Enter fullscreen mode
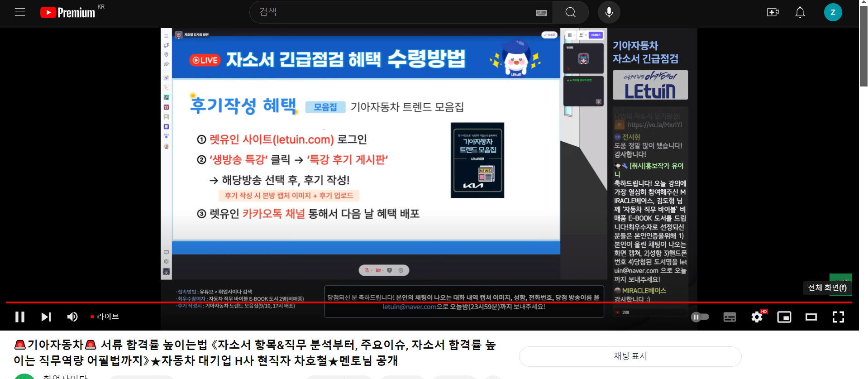The image size is (868, 379). pyautogui.click(x=838, y=317)
